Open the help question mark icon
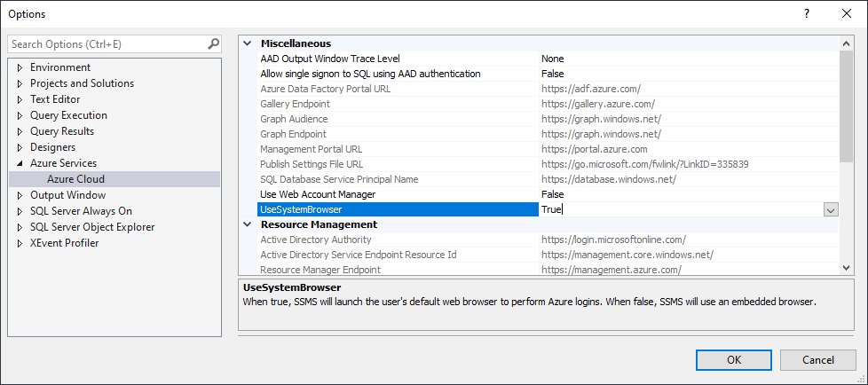Screen dimensions: 868x385 [x=807, y=14]
